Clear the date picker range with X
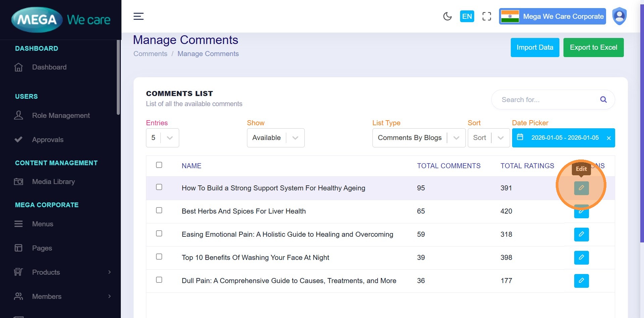This screenshot has height=318, width=644. coord(609,138)
